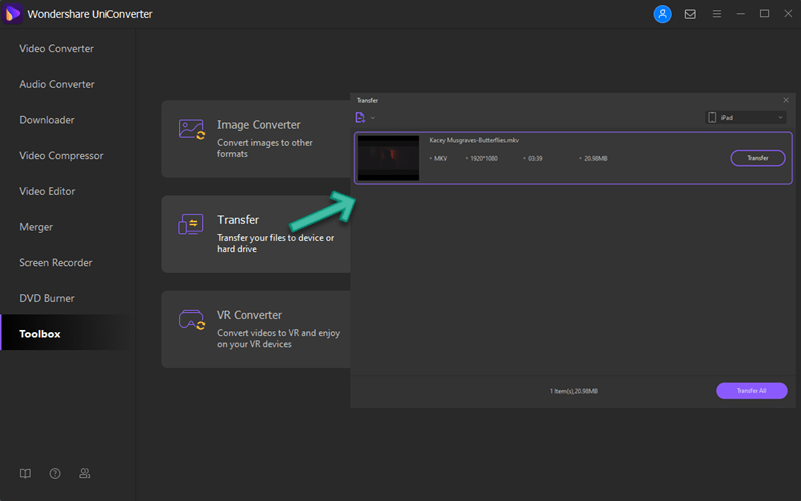Open the mail messages icon

(x=690, y=14)
